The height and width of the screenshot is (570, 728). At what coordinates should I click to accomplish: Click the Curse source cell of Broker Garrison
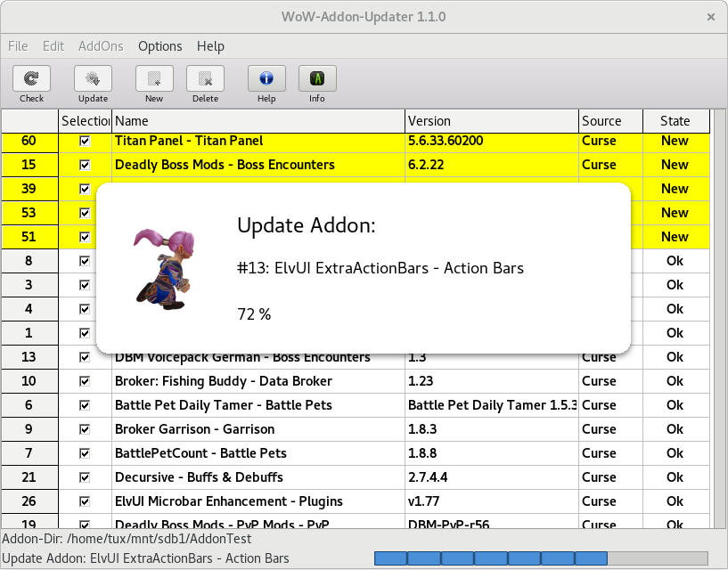[610, 429]
